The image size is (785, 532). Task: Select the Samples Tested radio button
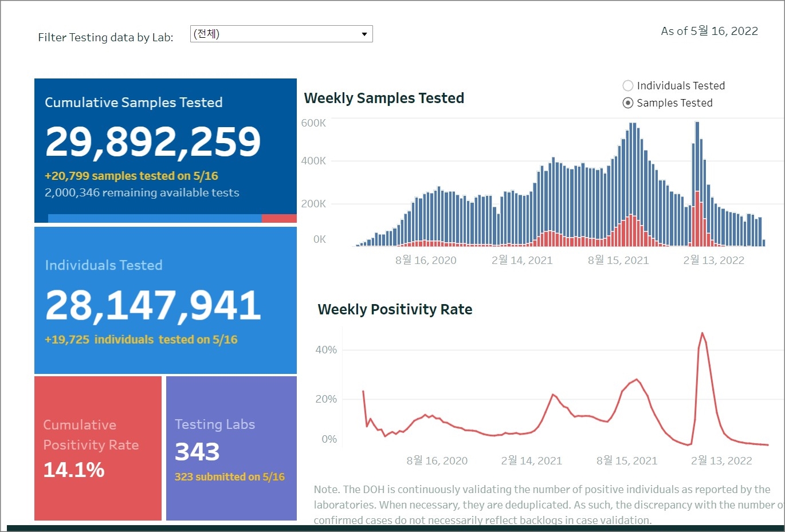(x=628, y=103)
